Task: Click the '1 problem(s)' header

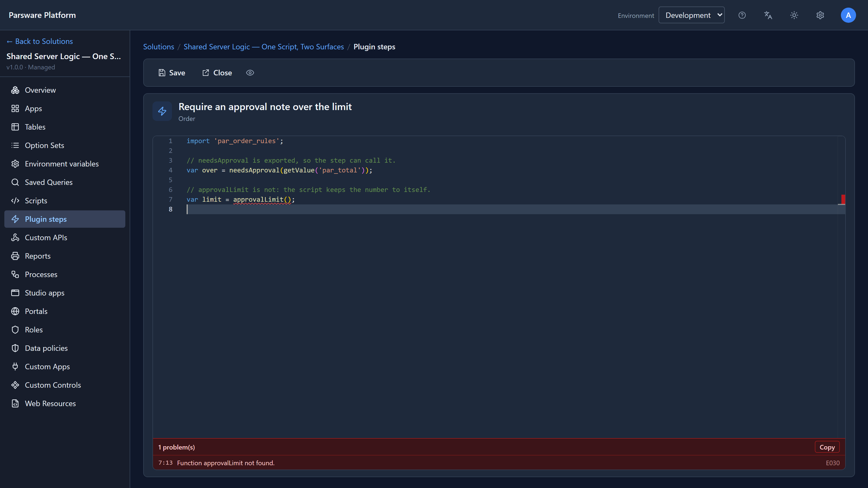Action: 177,447
